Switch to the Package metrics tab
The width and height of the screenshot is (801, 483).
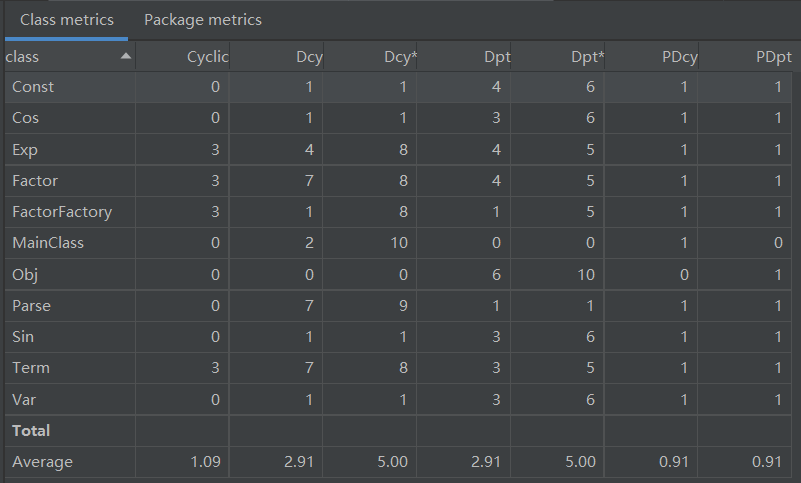203,20
